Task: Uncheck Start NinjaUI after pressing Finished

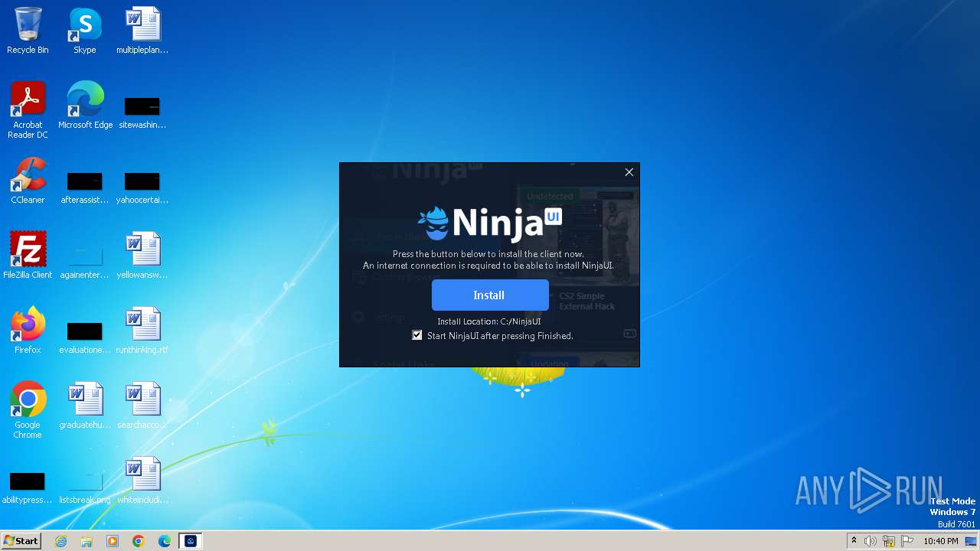Action: (x=417, y=335)
